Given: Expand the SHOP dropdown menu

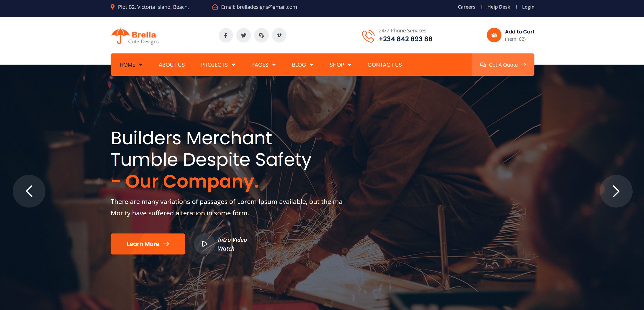Looking at the screenshot, I should point(340,65).
